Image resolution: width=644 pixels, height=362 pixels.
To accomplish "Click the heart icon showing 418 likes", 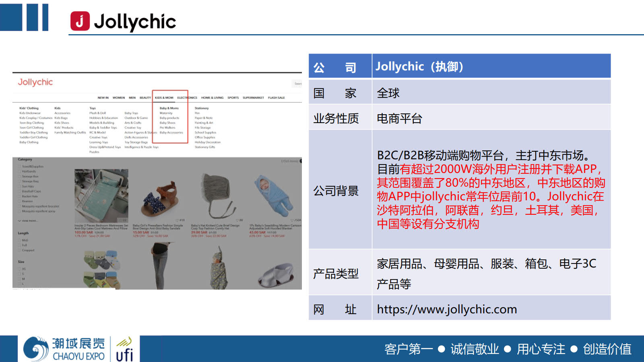I will pyautogui.click(x=177, y=220).
